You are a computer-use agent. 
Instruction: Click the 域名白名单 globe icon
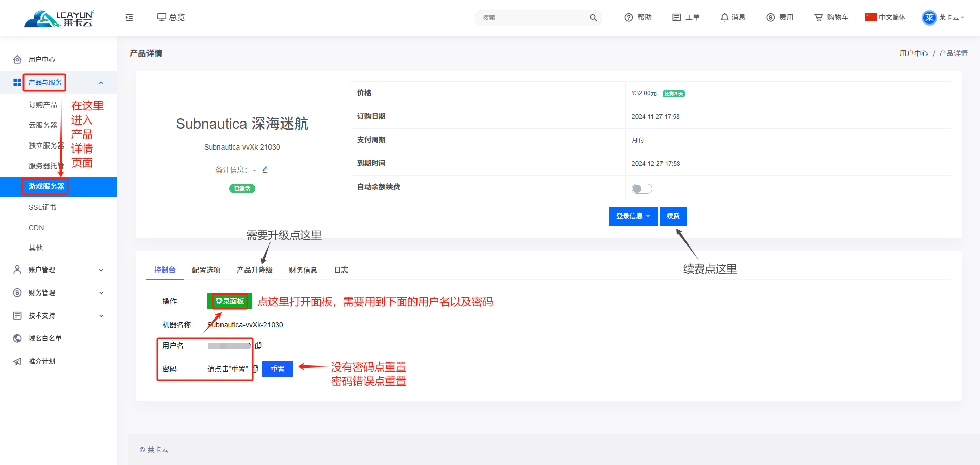click(17, 338)
